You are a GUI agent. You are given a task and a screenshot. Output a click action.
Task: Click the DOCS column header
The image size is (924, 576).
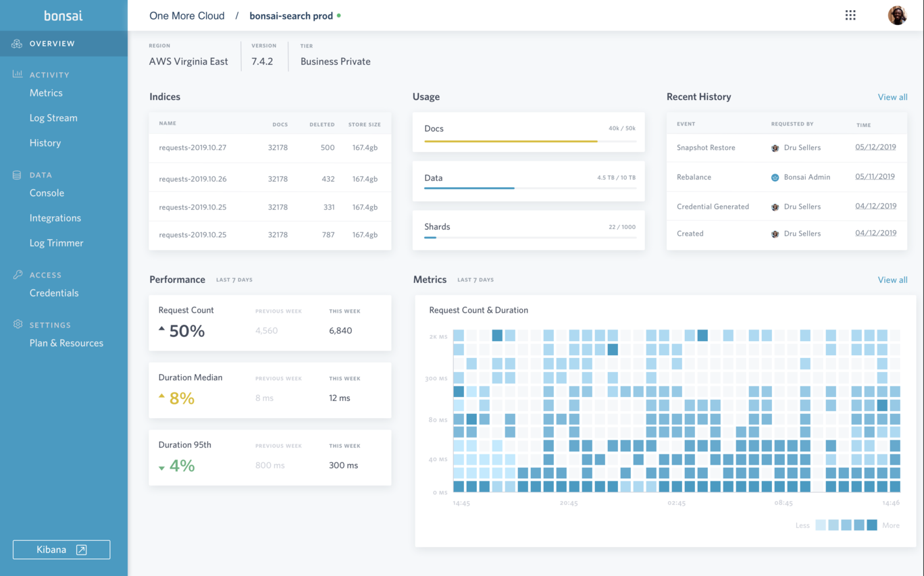[280, 125]
